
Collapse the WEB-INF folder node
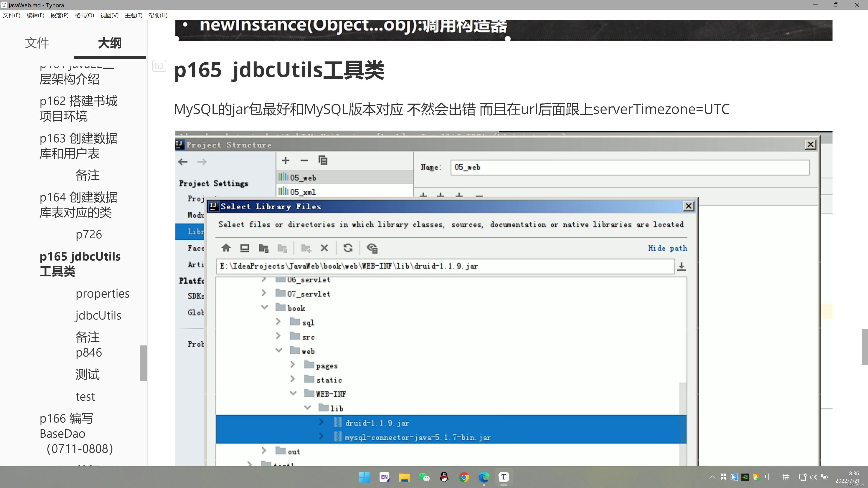point(293,393)
